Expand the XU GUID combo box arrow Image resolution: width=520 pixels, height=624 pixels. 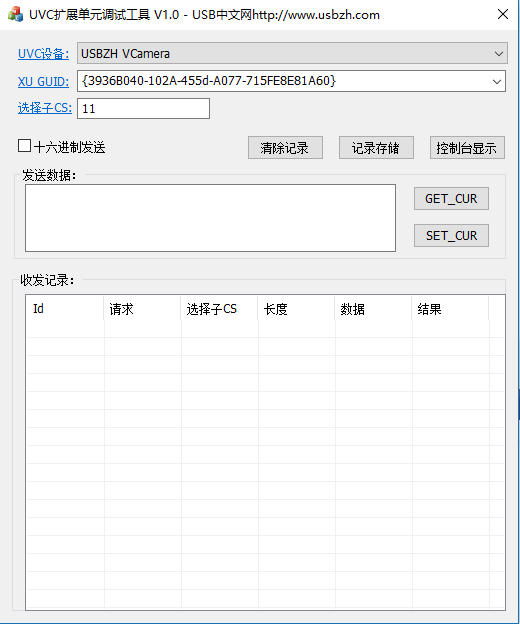[497, 82]
